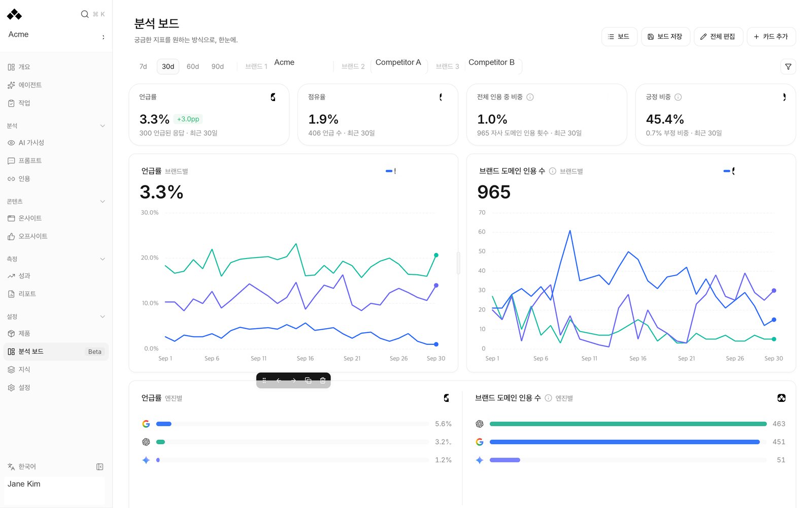Screen dimensions: 812x508
Task: Click info icon on 브랜드 도메인 인용 수 브랜드별 chart
Action: coord(553,171)
